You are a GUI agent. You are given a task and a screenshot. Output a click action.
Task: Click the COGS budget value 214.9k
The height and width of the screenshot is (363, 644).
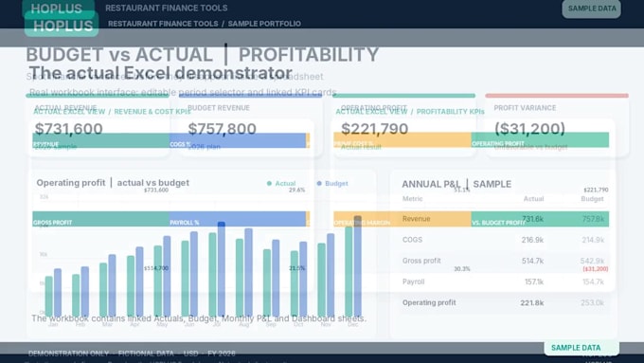point(593,240)
